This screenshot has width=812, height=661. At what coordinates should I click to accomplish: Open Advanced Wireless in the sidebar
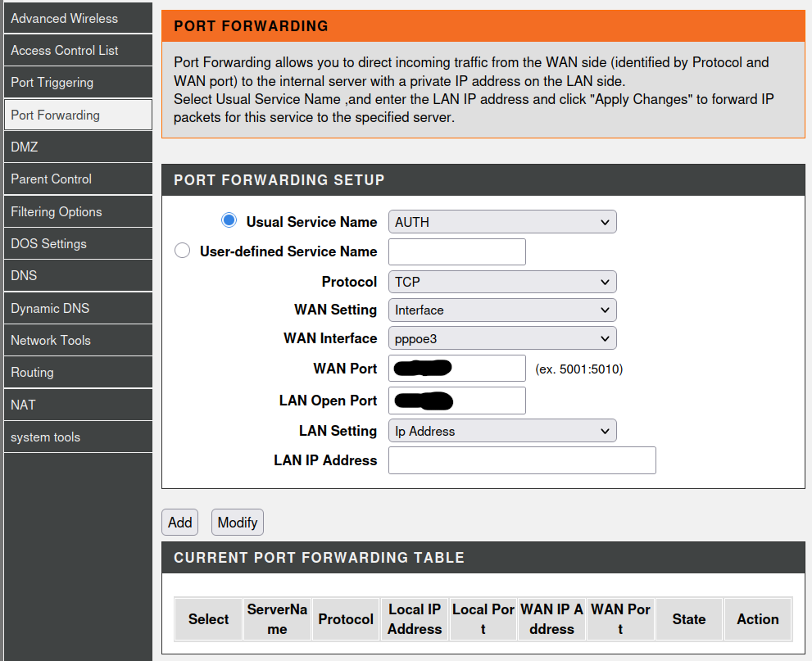coord(78,18)
